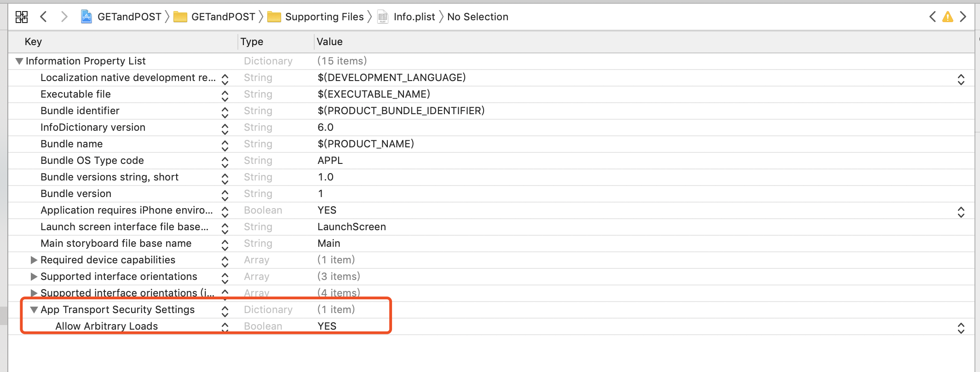Click the Value column header
Screen dimensions: 980x372
329,42
